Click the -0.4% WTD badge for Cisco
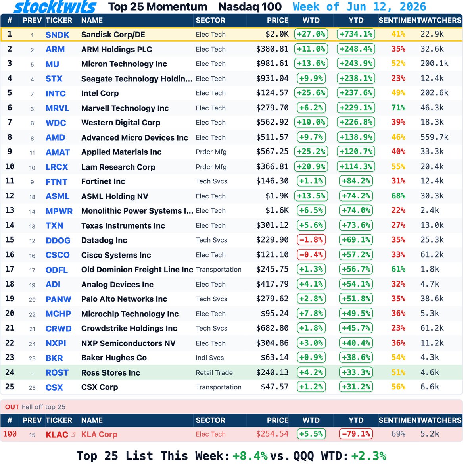 pyautogui.click(x=311, y=254)
